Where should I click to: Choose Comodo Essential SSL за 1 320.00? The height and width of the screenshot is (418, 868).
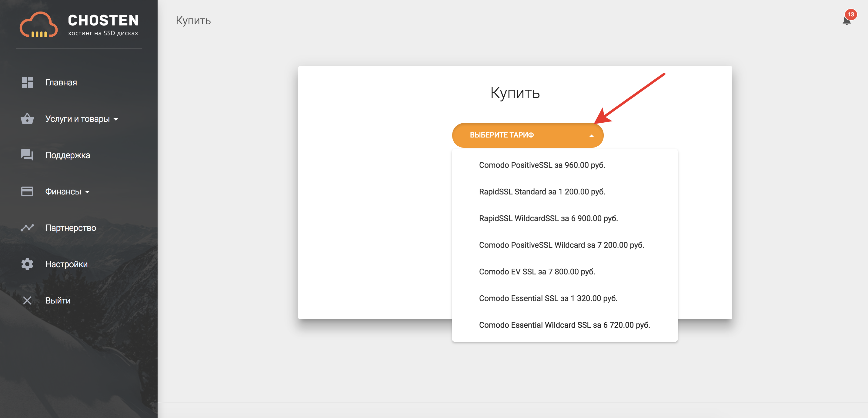[565, 298]
